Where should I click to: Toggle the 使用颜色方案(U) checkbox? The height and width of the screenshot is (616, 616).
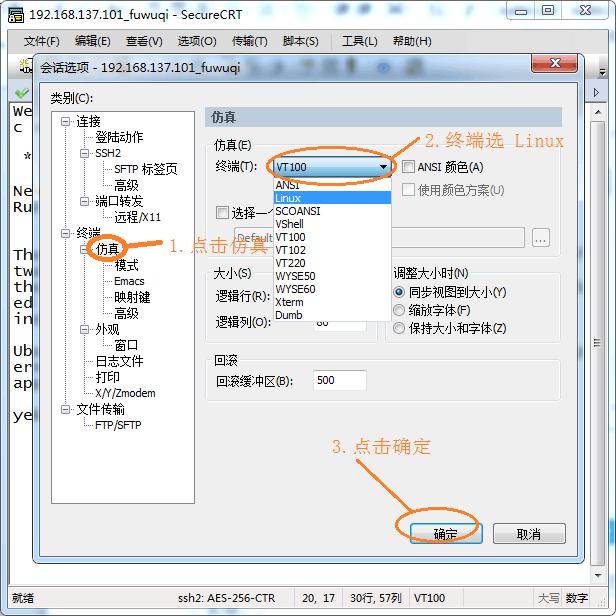pyautogui.click(x=408, y=190)
